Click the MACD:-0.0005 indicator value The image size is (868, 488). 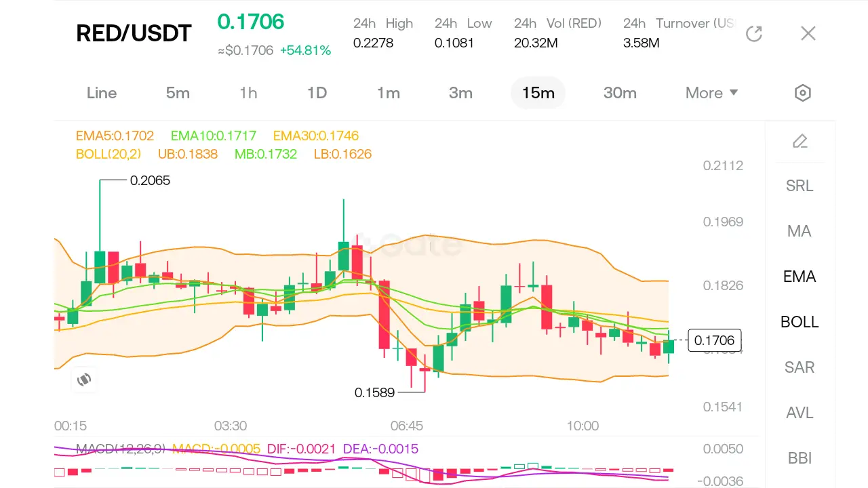[x=216, y=449]
